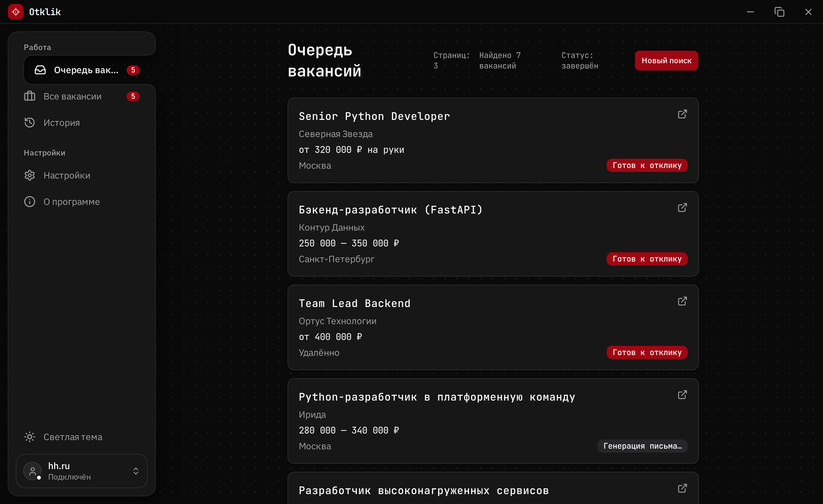Start a new search with Новый поиск

coord(666,61)
